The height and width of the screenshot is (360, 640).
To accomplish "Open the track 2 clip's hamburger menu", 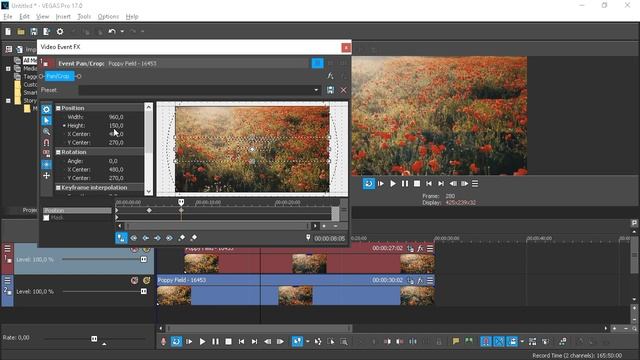I will coord(430,280).
